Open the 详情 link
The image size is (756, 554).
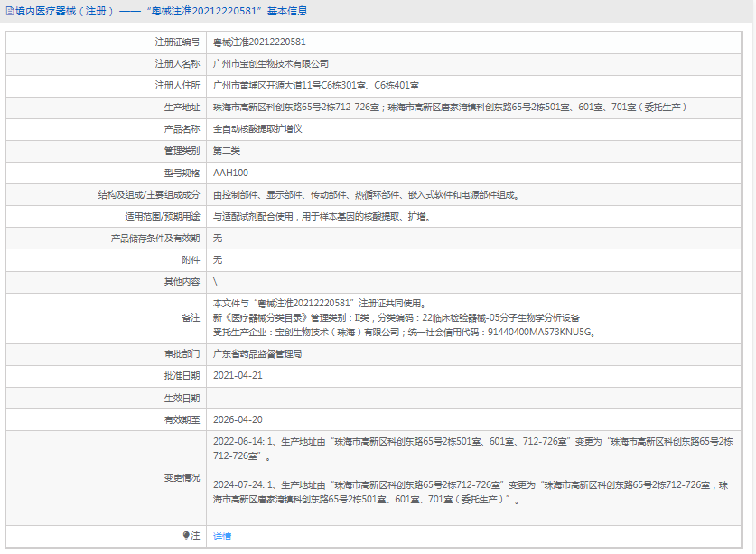click(x=222, y=536)
